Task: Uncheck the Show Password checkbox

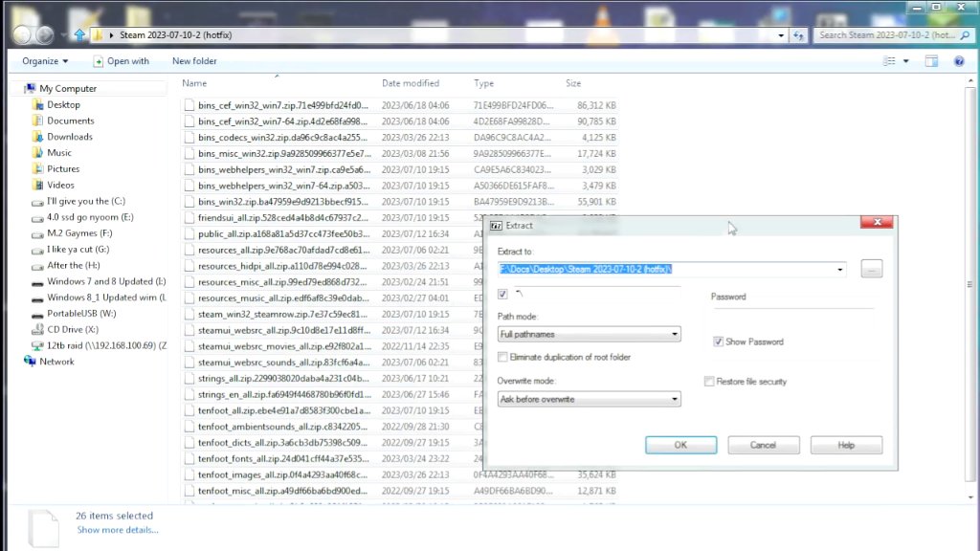Action: 718,342
